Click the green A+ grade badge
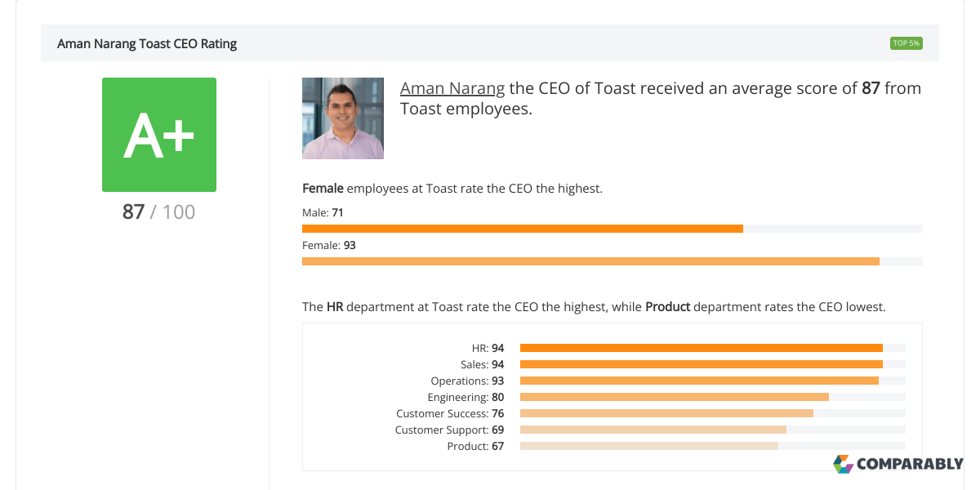The height and width of the screenshot is (490, 980). click(x=158, y=134)
